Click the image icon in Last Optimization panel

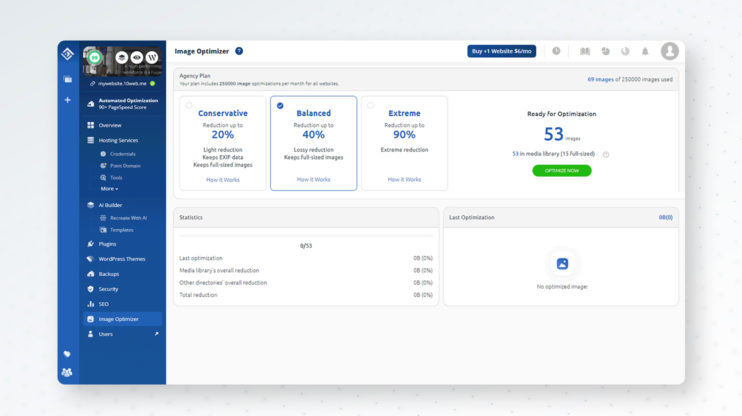coord(562,264)
